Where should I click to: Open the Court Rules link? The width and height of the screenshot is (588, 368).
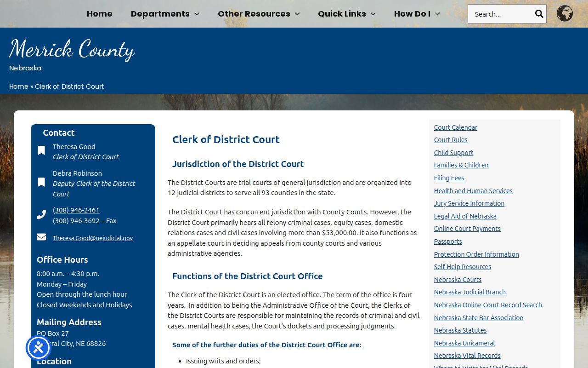451,140
